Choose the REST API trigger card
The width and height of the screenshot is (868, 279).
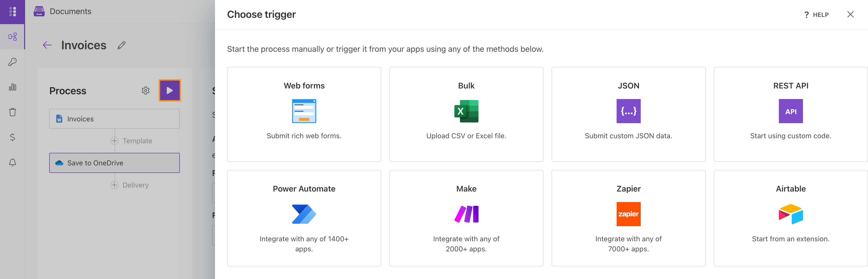click(791, 114)
